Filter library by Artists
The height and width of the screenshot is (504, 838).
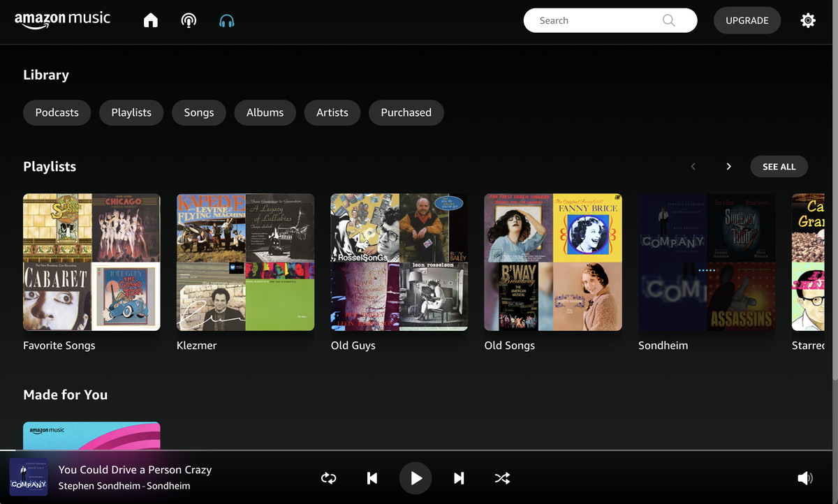tap(332, 112)
